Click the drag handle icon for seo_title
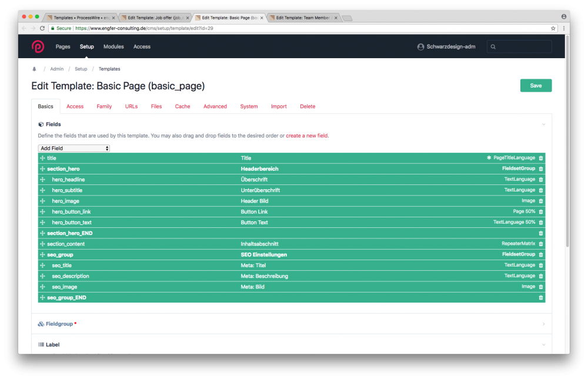Screen dimensions: 588x380 point(42,265)
